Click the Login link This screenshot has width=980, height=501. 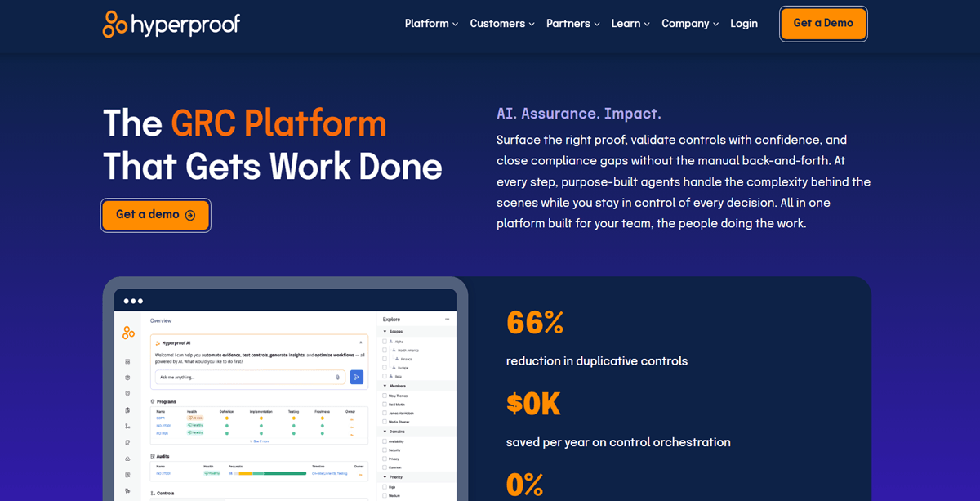tap(744, 24)
